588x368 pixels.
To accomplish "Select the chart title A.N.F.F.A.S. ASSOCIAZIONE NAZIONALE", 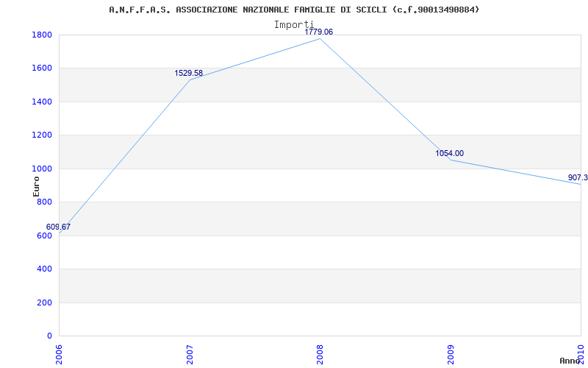I will (x=294, y=10).
